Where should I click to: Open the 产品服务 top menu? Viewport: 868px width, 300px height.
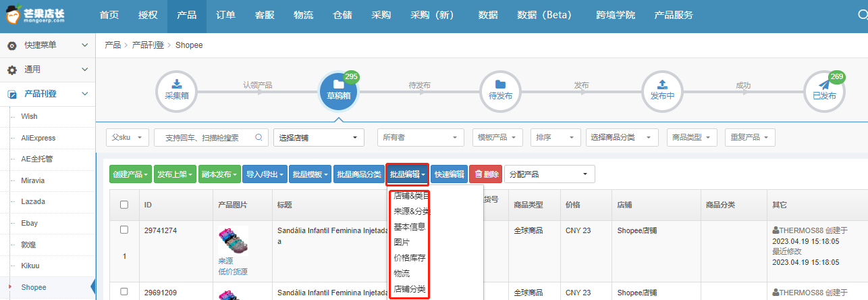tap(674, 16)
